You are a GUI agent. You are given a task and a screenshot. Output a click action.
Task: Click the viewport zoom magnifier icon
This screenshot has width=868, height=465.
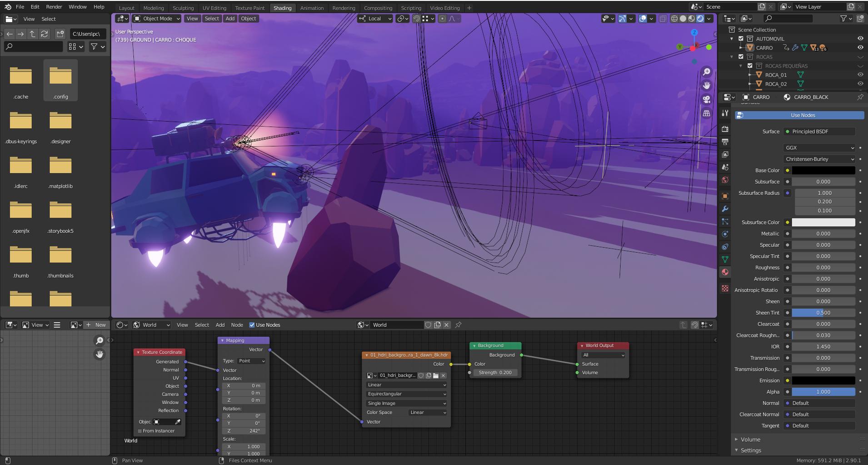click(x=706, y=72)
